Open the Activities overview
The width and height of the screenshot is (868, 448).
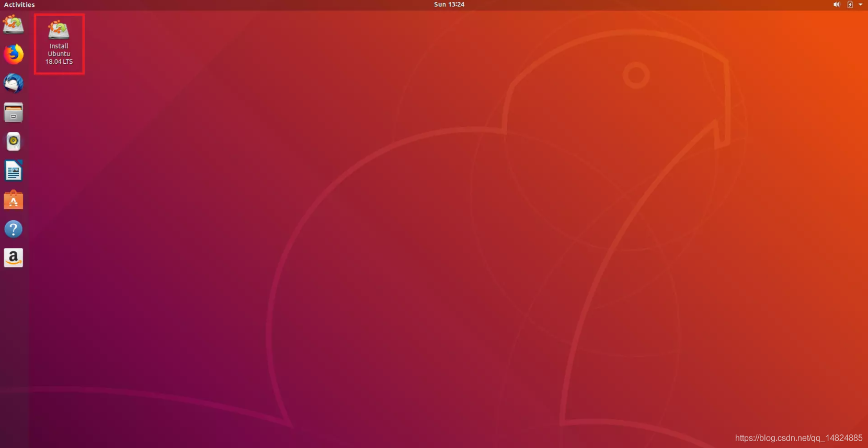pyautogui.click(x=19, y=5)
